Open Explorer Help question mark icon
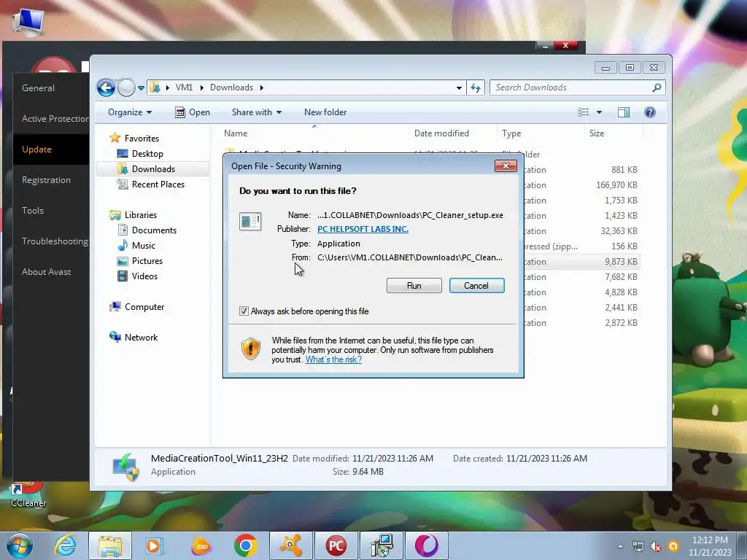The image size is (747, 560). tap(650, 112)
